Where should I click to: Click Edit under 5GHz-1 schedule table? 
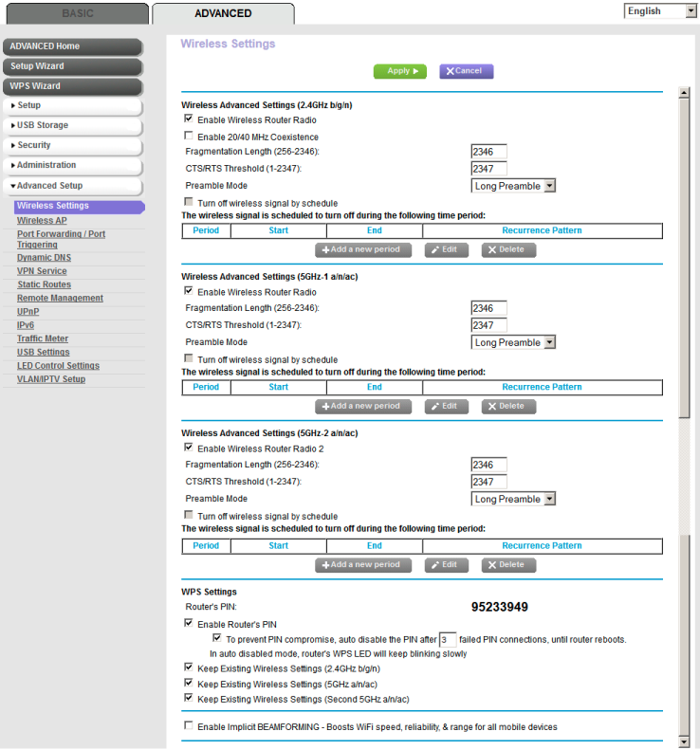(x=447, y=406)
